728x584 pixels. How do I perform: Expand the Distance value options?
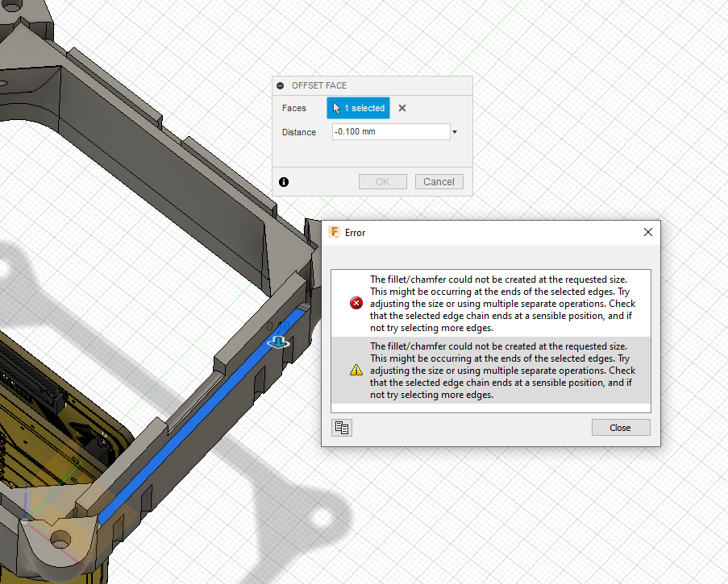coord(454,131)
